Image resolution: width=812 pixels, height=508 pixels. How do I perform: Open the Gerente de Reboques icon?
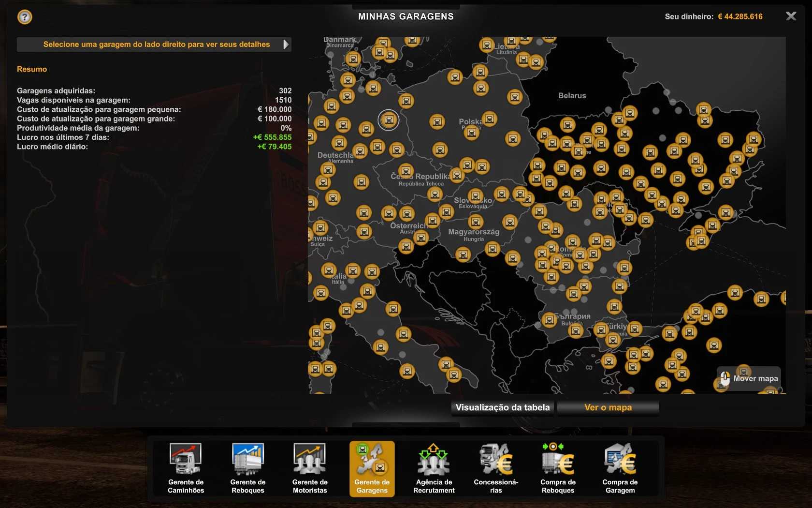click(x=247, y=468)
